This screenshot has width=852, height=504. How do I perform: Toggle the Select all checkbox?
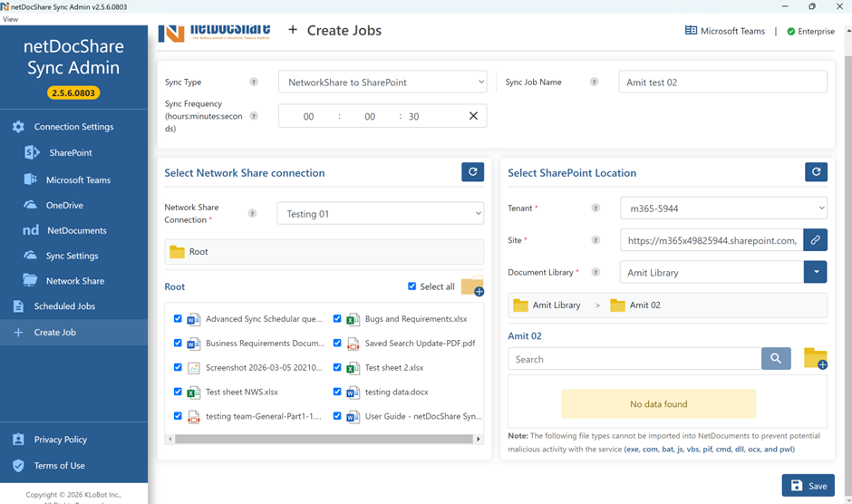point(411,286)
